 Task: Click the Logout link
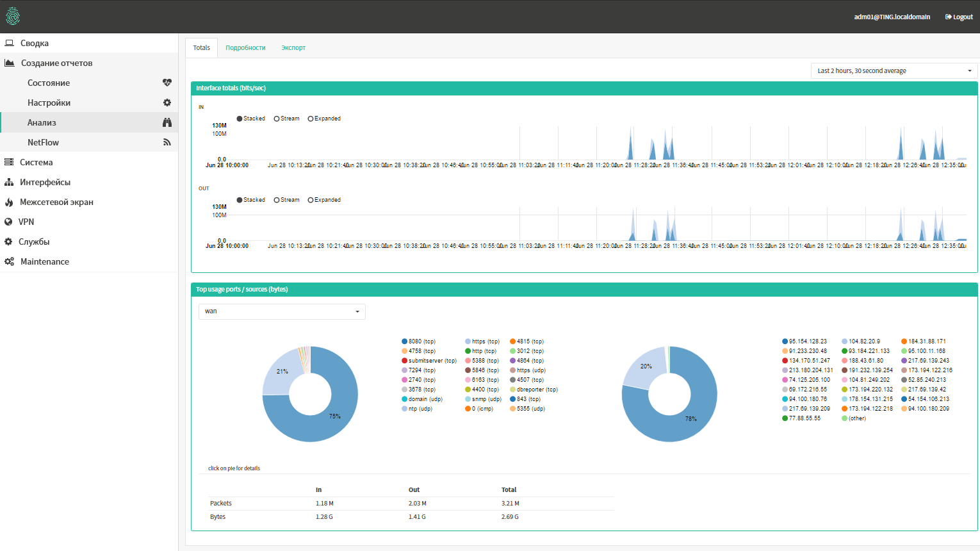point(959,17)
